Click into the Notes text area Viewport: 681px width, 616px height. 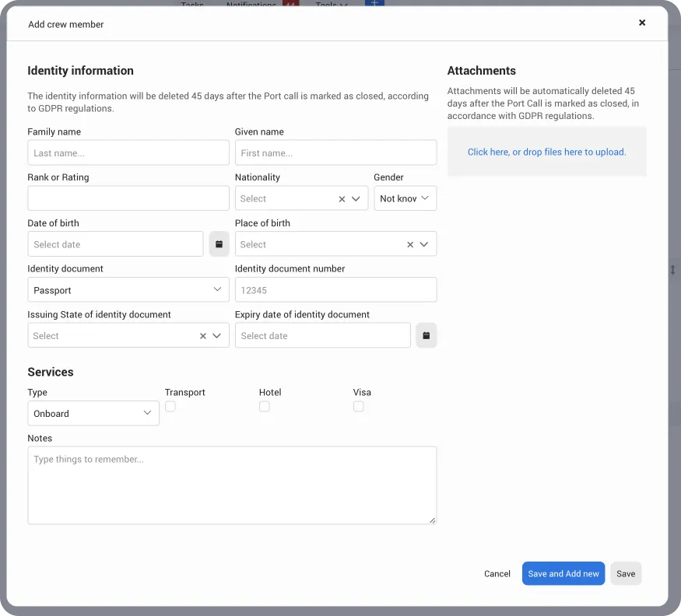click(x=232, y=485)
